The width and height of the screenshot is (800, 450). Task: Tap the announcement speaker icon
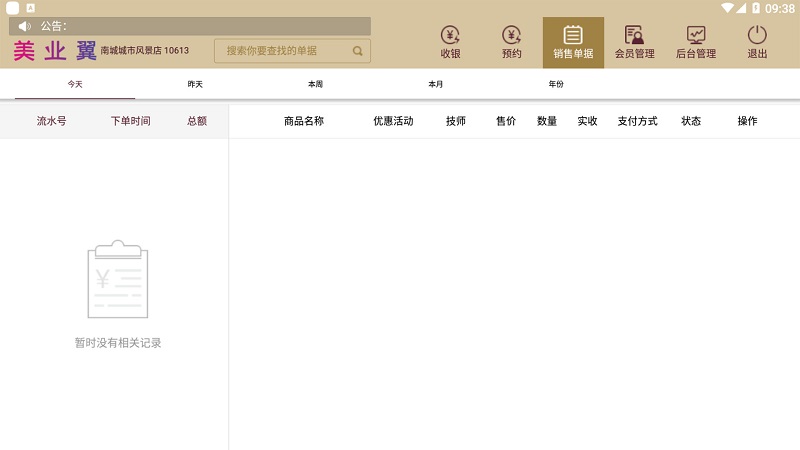pyautogui.click(x=24, y=26)
